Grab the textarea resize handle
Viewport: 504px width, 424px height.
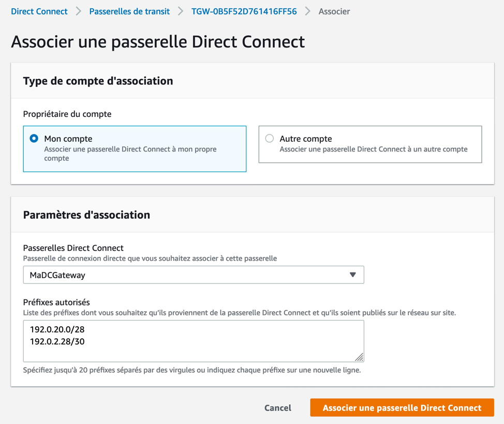359,357
